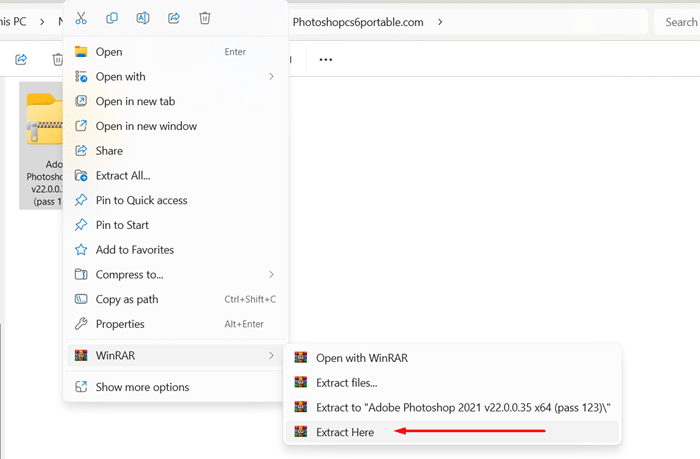Click the Cut scissors icon
700x459 pixels.
coord(81,18)
